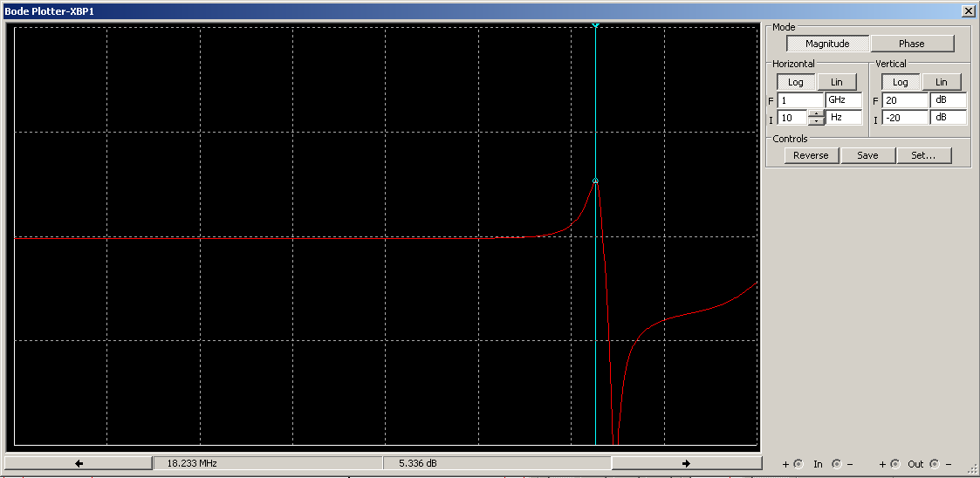Switch mode to Phase
Screen dimensions: 980x478
point(912,44)
